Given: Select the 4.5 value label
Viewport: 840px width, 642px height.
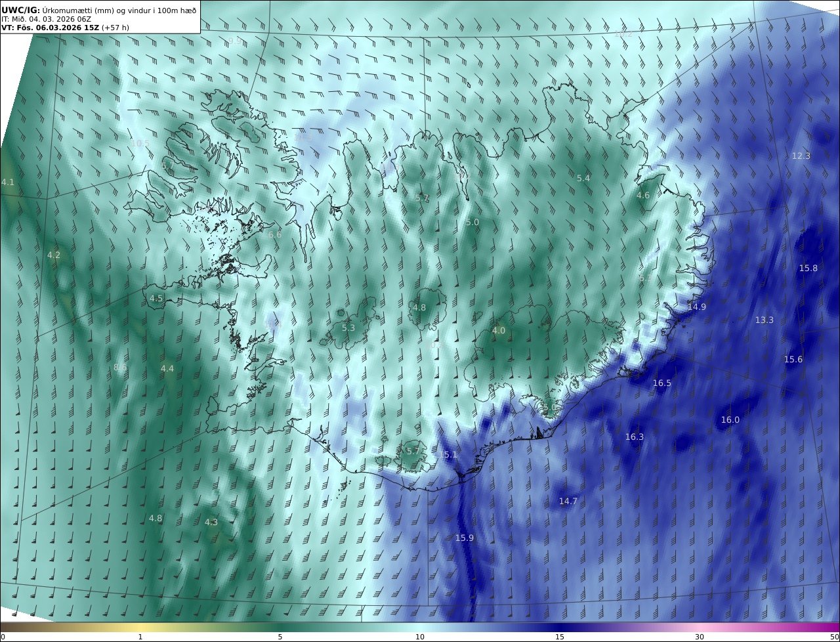Looking at the screenshot, I should (x=156, y=299).
